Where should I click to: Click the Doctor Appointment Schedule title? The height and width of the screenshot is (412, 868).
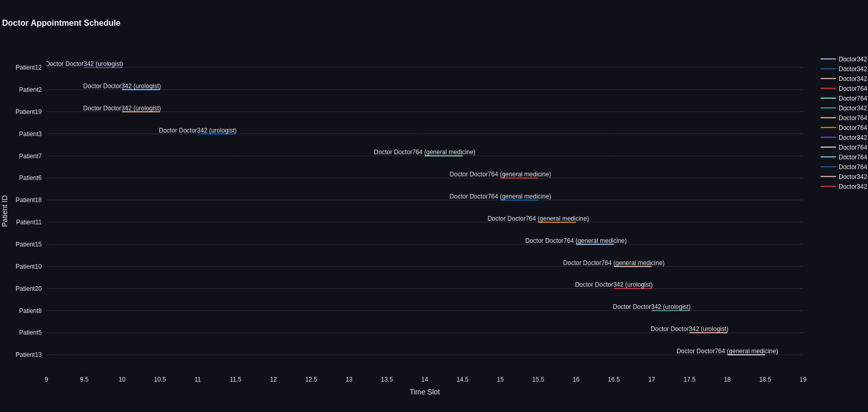click(61, 23)
